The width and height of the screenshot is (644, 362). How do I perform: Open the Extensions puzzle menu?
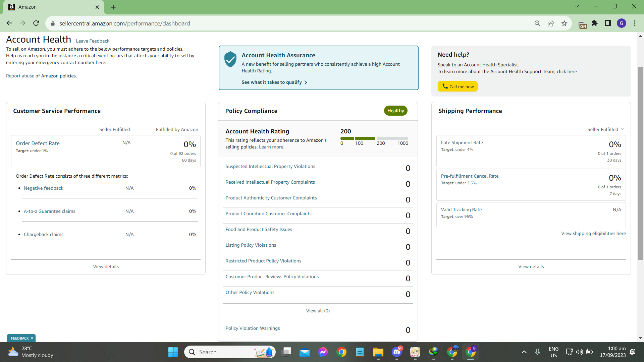pyautogui.click(x=595, y=23)
